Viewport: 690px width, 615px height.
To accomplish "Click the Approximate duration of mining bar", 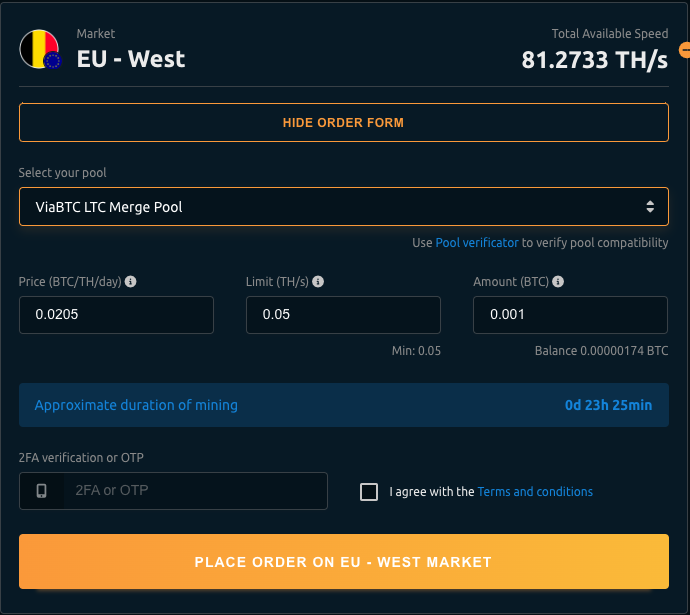I will (x=343, y=405).
